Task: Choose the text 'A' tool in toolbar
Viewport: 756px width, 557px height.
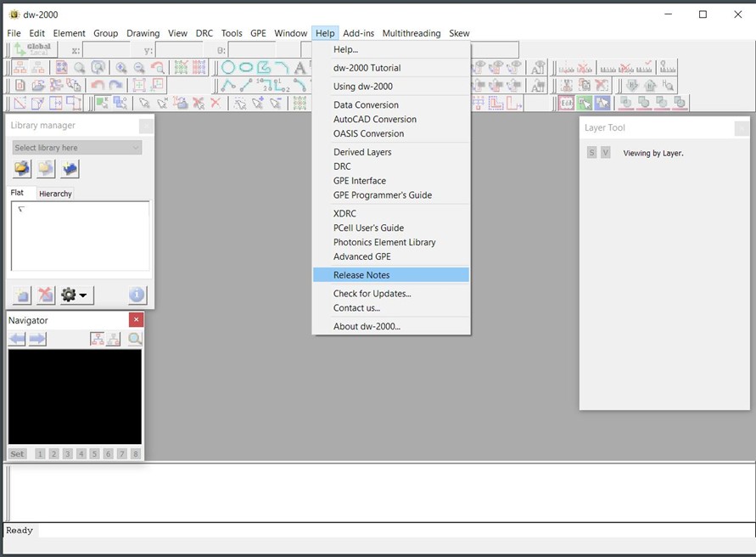Action: (x=300, y=68)
